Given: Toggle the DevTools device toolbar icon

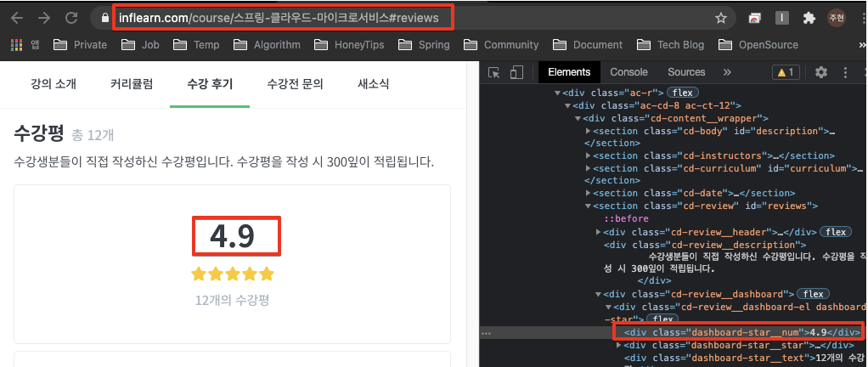Looking at the screenshot, I should coord(516,72).
